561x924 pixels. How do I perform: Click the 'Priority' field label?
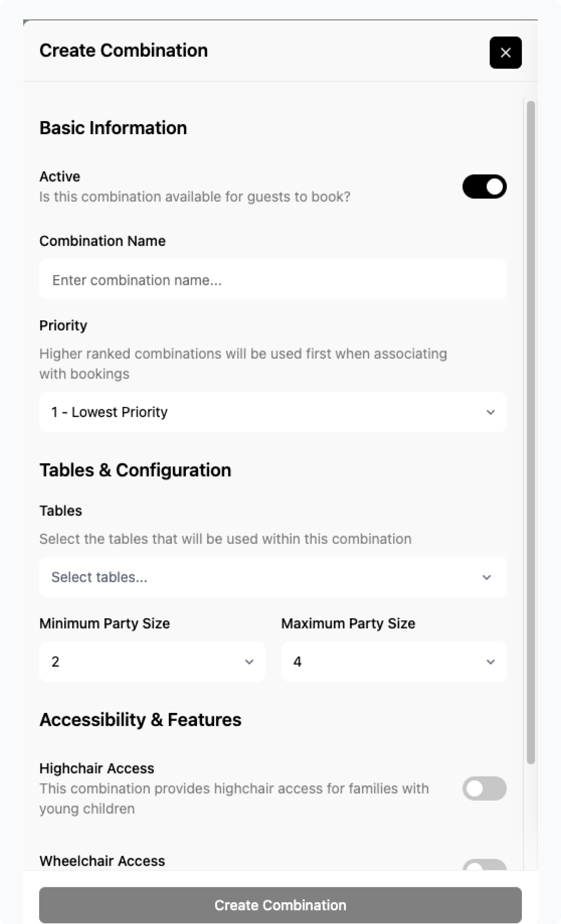[x=63, y=325]
